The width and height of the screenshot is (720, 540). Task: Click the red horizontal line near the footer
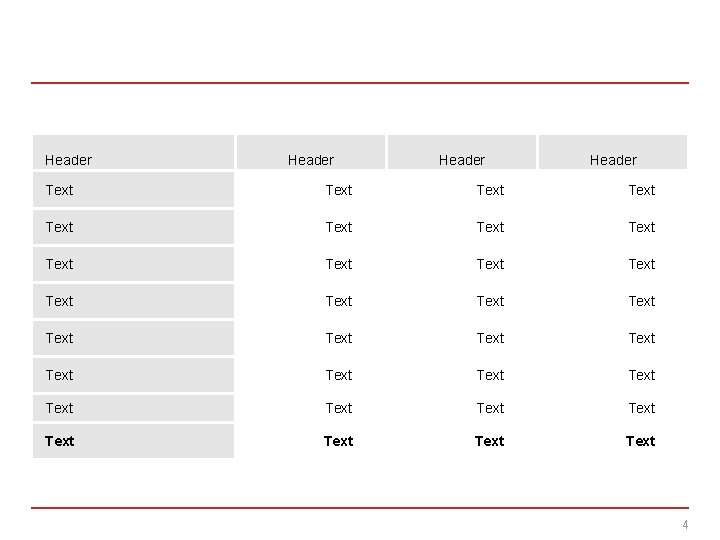point(360,508)
